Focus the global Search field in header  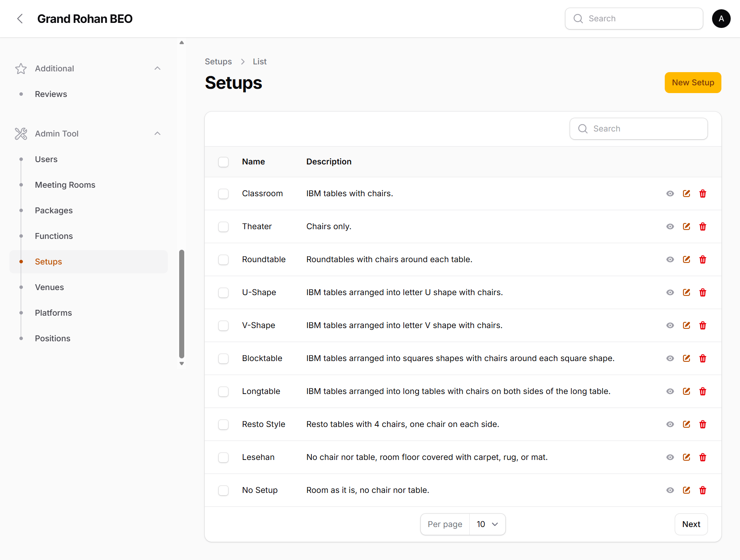click(634, 19)
